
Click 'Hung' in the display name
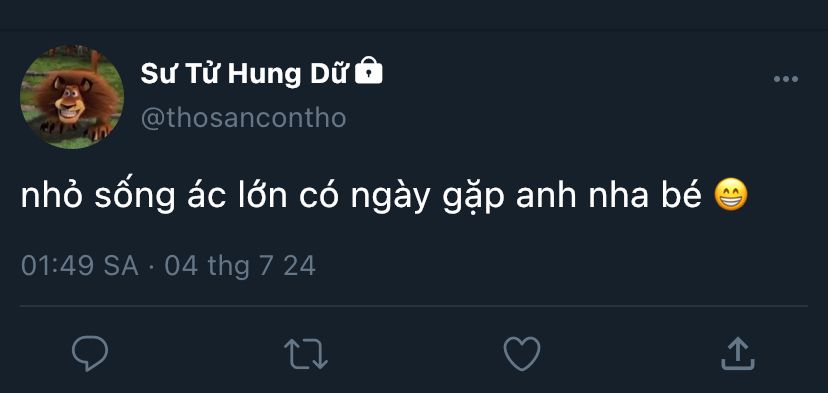259,74
